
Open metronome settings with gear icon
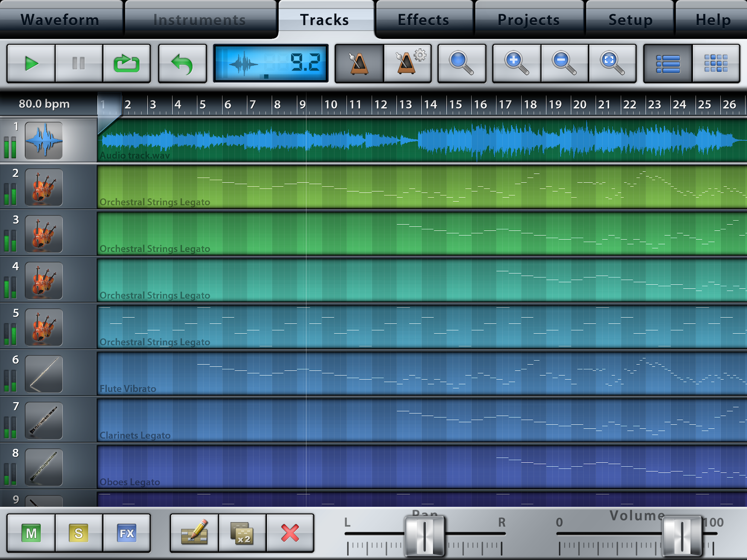(408, 63)
